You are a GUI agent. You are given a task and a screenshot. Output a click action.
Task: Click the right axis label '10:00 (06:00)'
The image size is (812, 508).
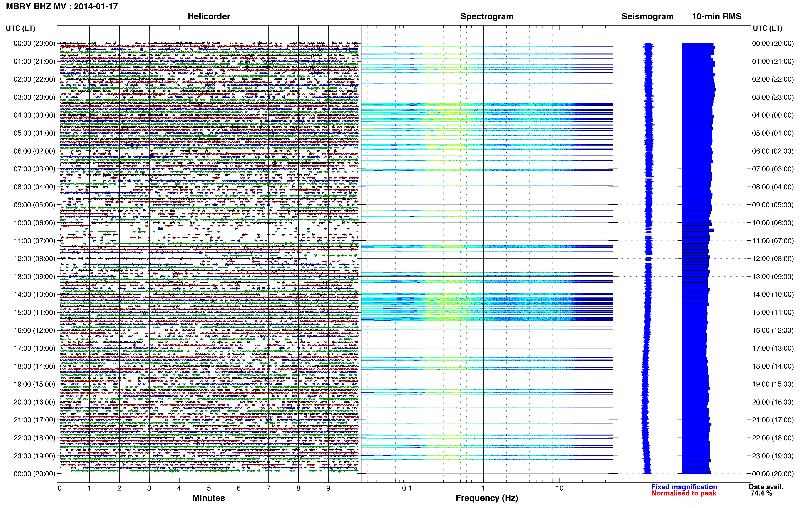click(773, 223)
